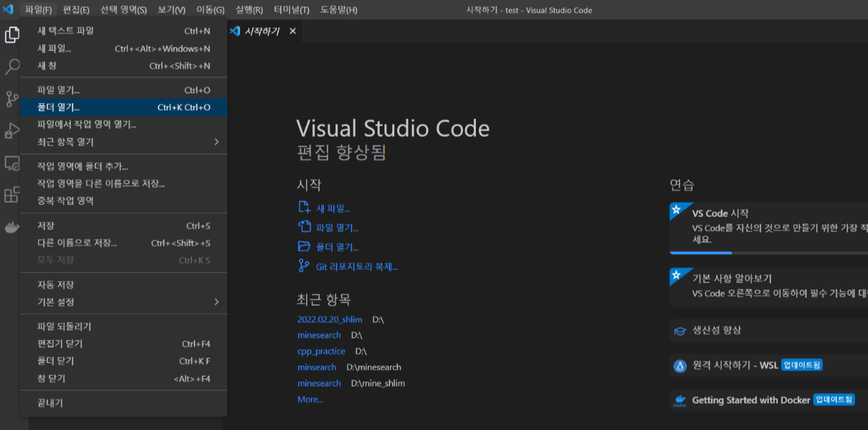
Task: Open recent item cpp_practice
Action: [x=321, y=351]
